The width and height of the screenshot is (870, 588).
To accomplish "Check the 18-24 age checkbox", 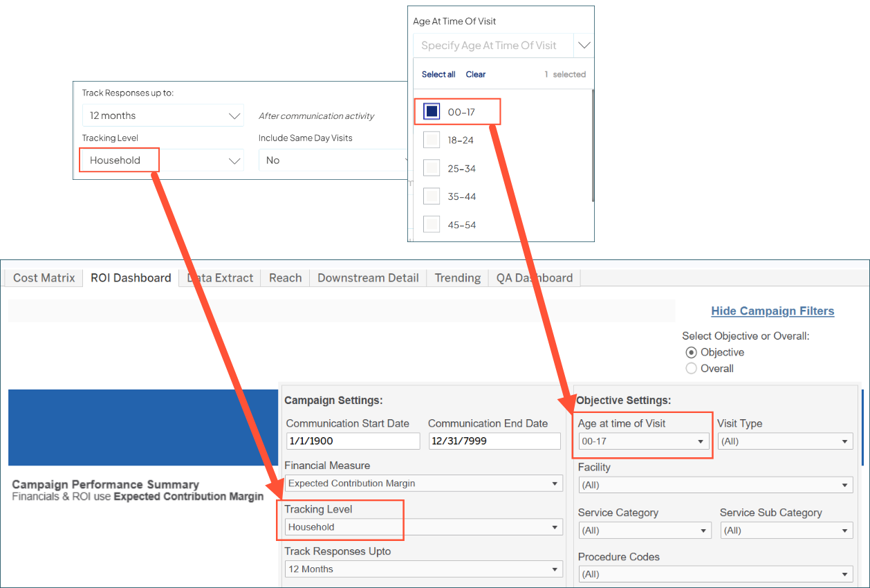I will coord(432,139).
